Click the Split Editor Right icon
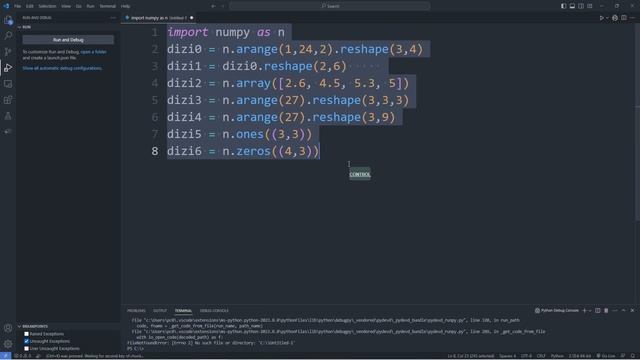Image resolution: width=640 pixels, height=360 pixels. point(624,18)
